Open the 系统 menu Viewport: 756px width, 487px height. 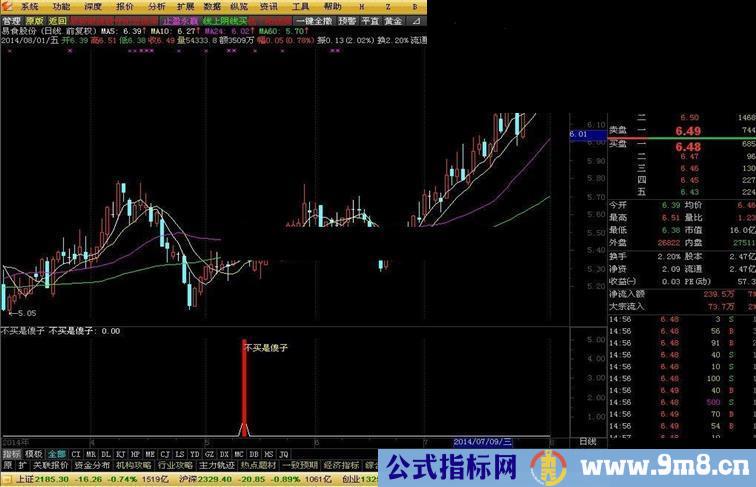click(x=29, y=6)
